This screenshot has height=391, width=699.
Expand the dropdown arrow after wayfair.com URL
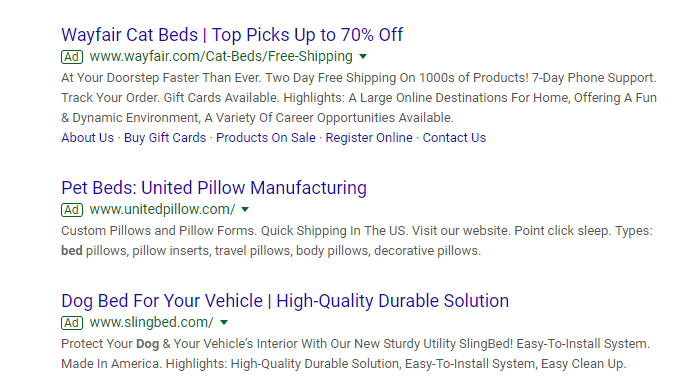coord(363,57)
